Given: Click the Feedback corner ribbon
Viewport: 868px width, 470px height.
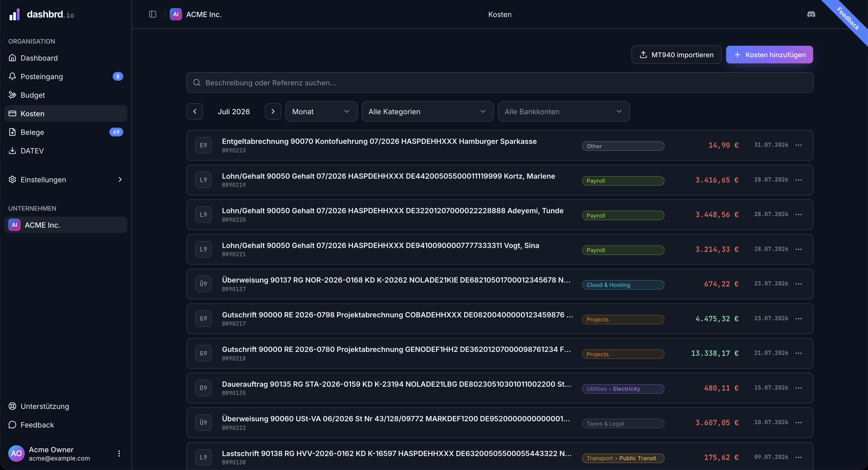Looking at the screenshot, I should point(848,19).
